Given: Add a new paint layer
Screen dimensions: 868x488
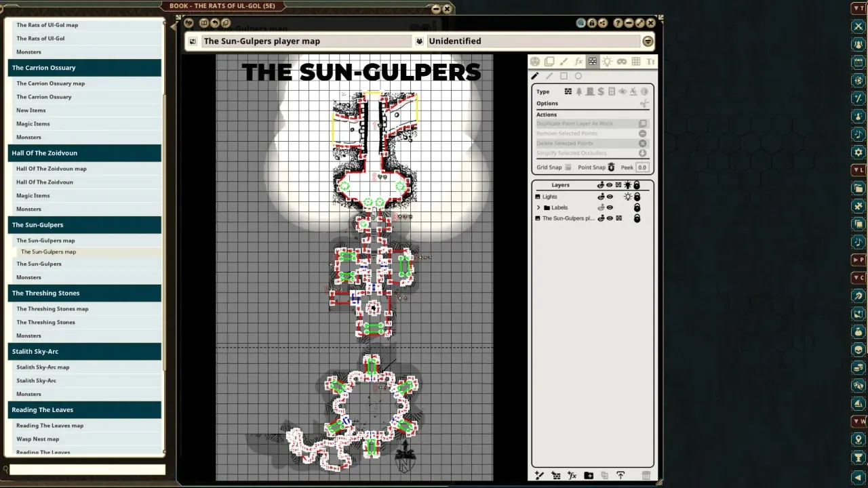Looking at the screenshot, I should click(539, 476).
